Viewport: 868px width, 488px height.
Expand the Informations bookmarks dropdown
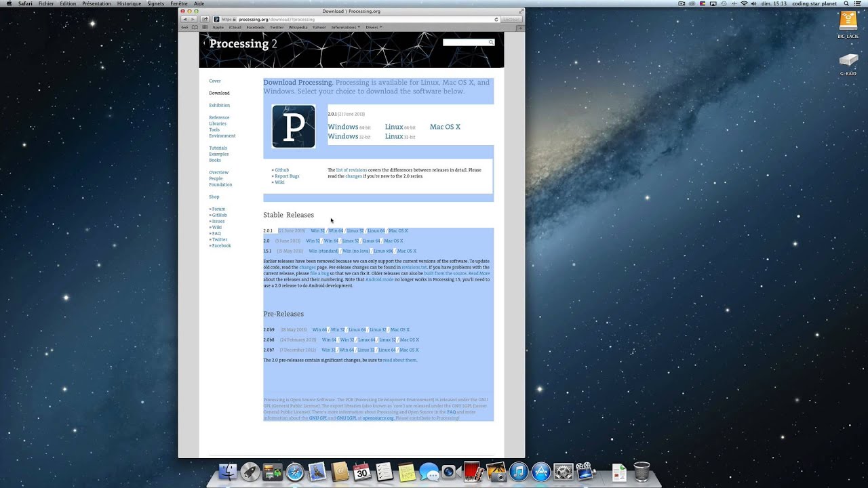[346, 27]
